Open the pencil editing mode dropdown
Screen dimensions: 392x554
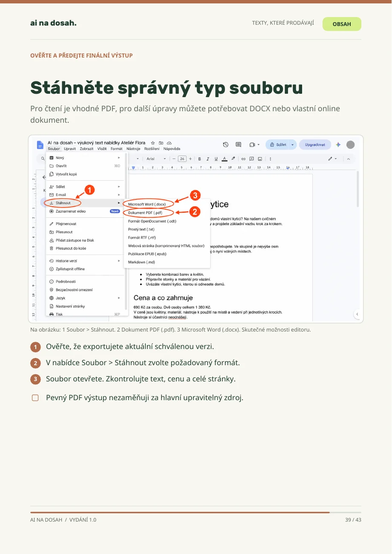(x=333, y=159)
